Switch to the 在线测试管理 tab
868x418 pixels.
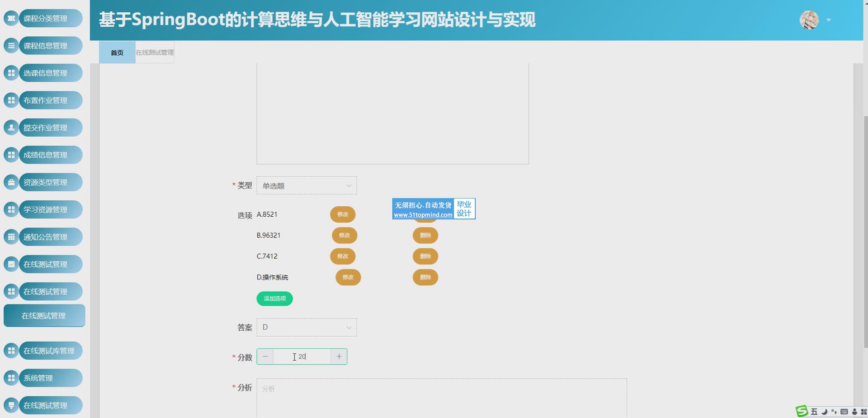[x=155, y=52]
